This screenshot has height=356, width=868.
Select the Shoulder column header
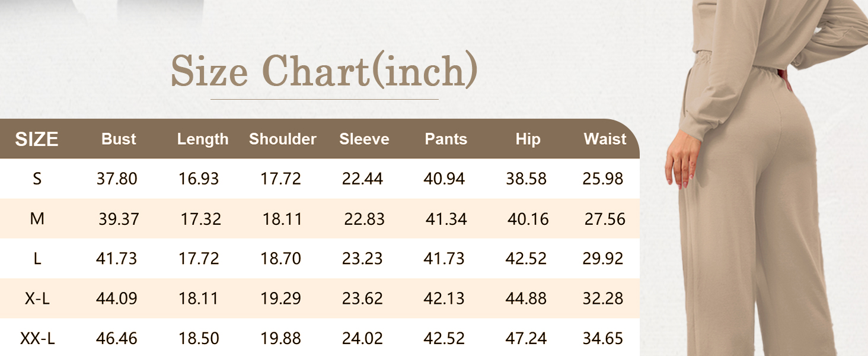click(283, 139)
